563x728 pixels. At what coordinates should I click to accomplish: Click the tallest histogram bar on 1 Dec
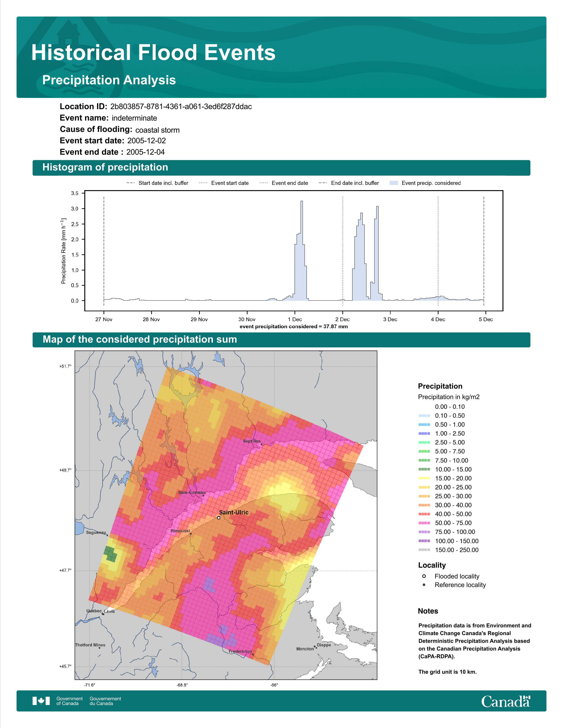click(302, 251)
